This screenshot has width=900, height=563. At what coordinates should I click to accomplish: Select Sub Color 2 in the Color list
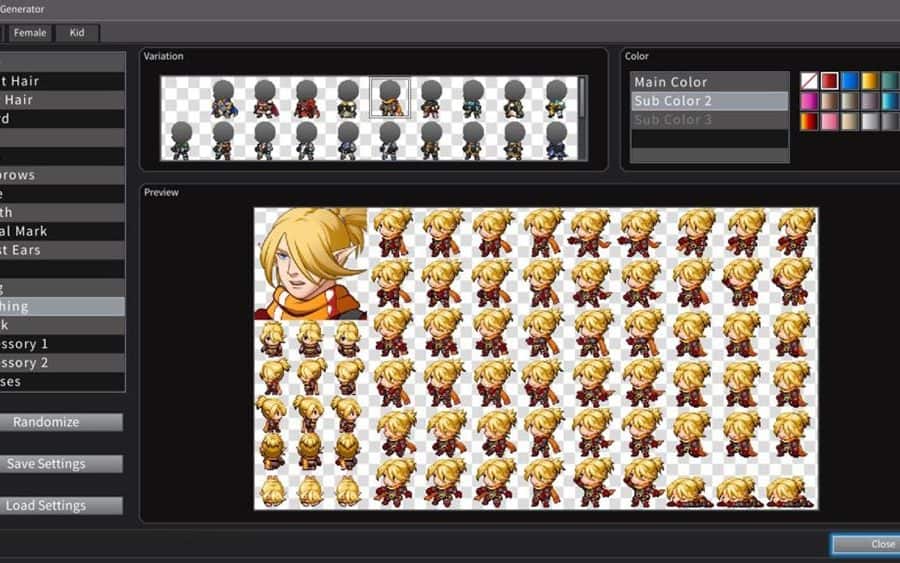click(709, 101)
